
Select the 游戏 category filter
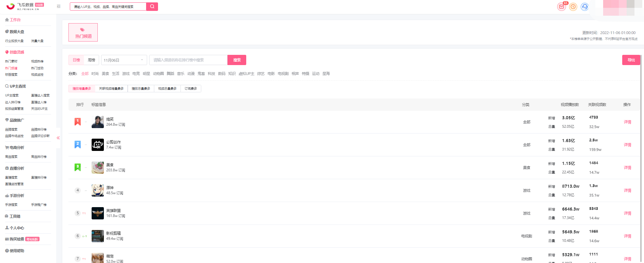(x=126, y=74)
